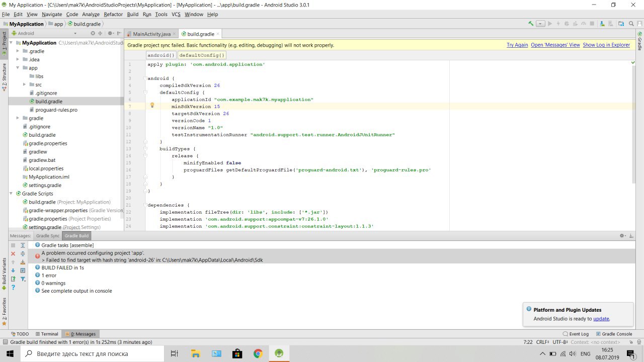
Task: Select proguard-rules.pro file
Action: coord(53,110)
